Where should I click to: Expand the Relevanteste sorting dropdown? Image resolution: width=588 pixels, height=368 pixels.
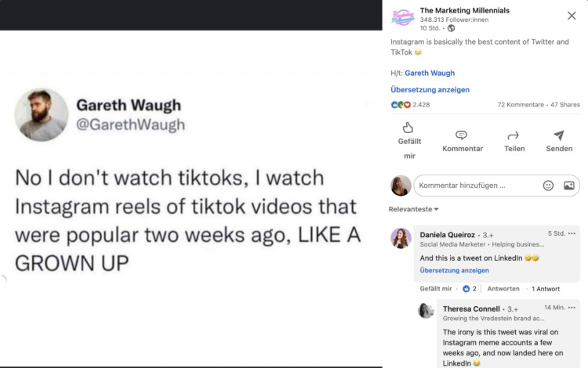(x=413, y=209)
